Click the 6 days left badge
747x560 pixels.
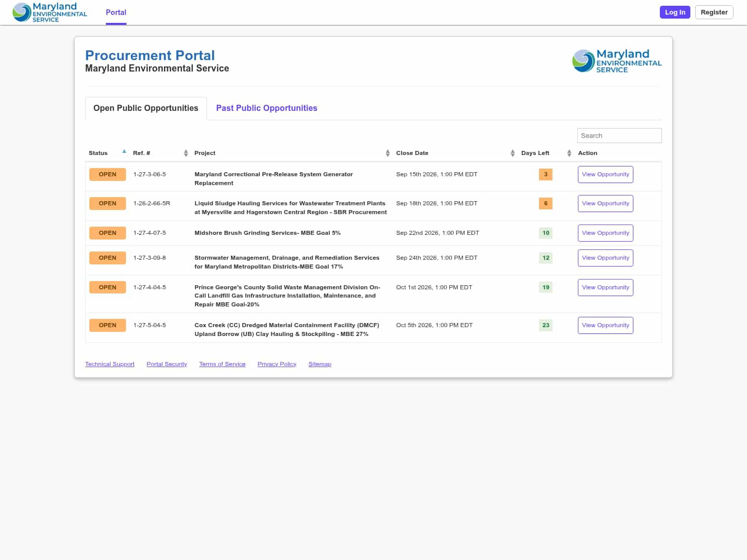coord(546,204)
